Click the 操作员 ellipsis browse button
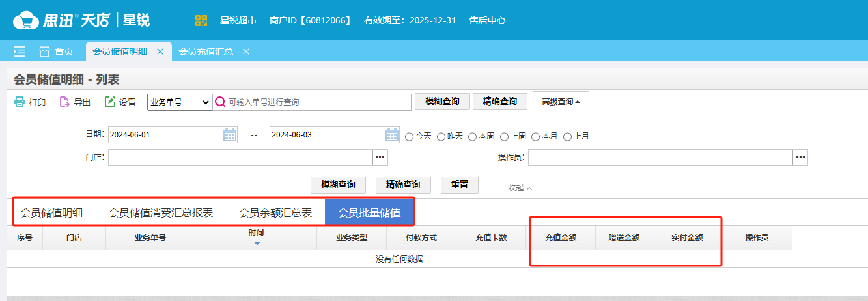This screenshot has height=301, width=868. [800, 158]
